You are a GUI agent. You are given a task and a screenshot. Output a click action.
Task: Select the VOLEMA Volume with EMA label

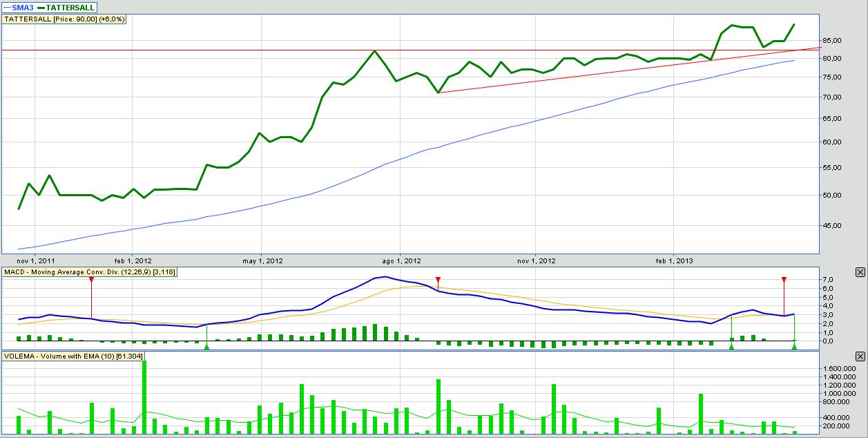(68, 356)
